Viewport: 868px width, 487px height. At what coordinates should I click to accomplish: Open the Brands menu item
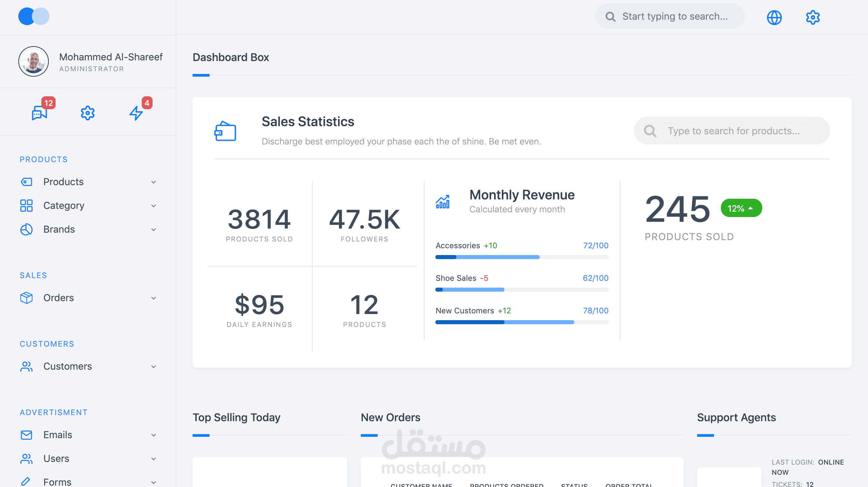pyautogui.click(x=59, y=230)
